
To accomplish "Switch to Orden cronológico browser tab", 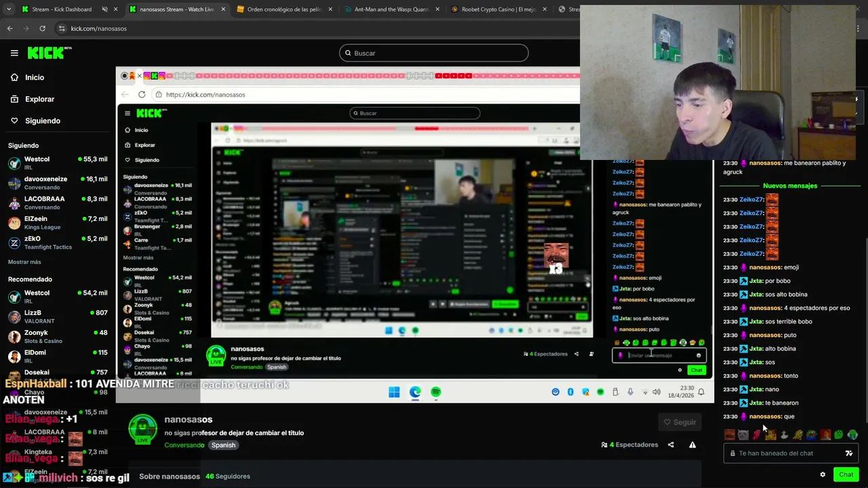I will tap(284, 9).
